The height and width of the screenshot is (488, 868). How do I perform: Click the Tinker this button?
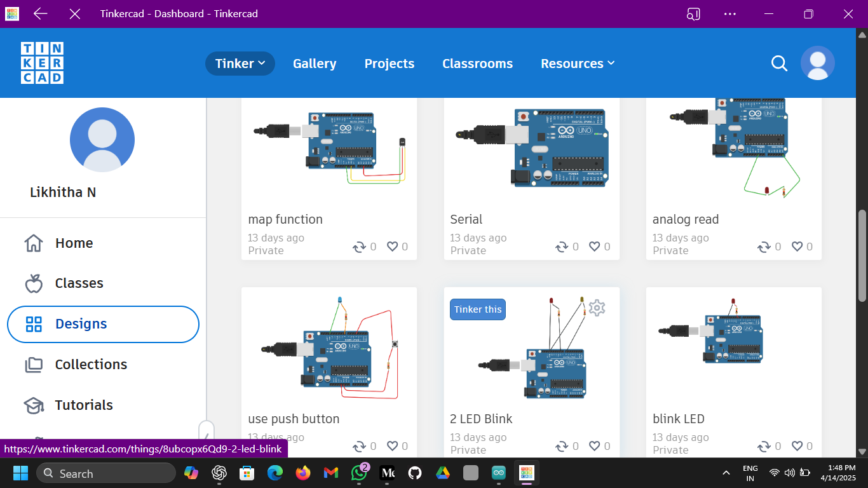[478, 309]
